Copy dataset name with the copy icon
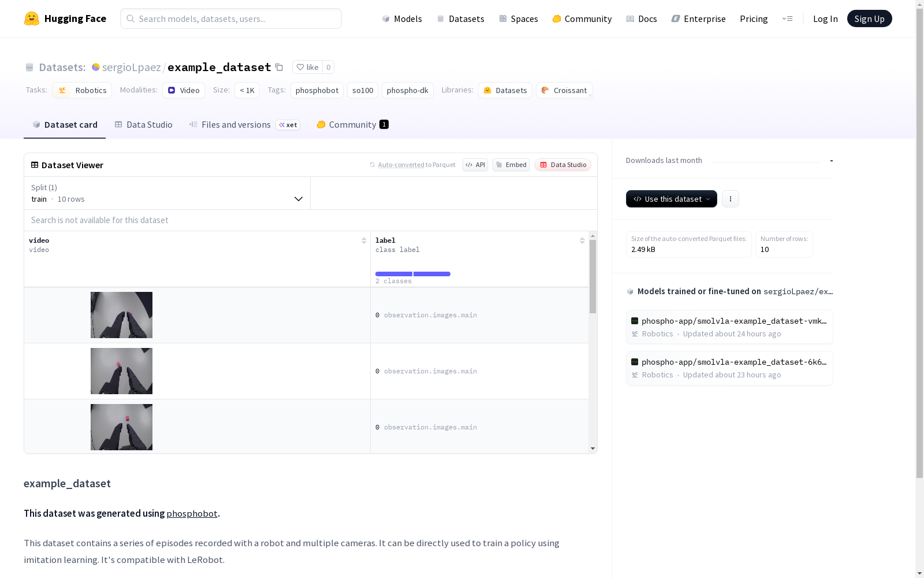 coord(279,67)
